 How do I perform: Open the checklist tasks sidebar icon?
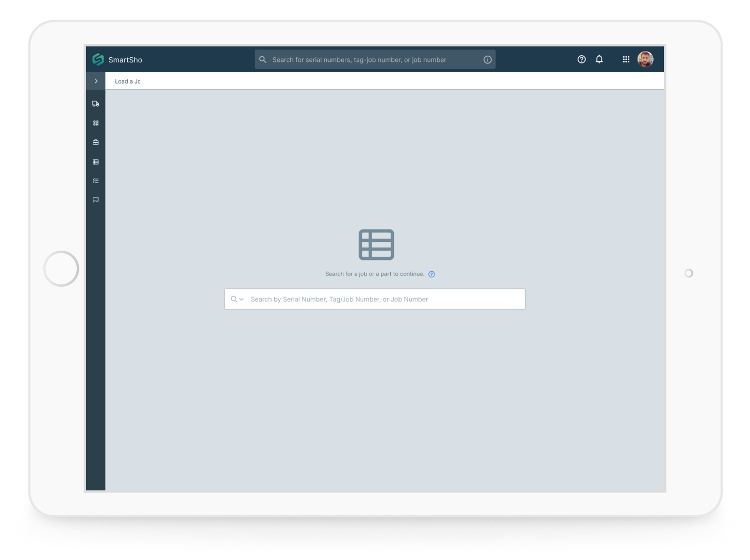pos(96,181)
